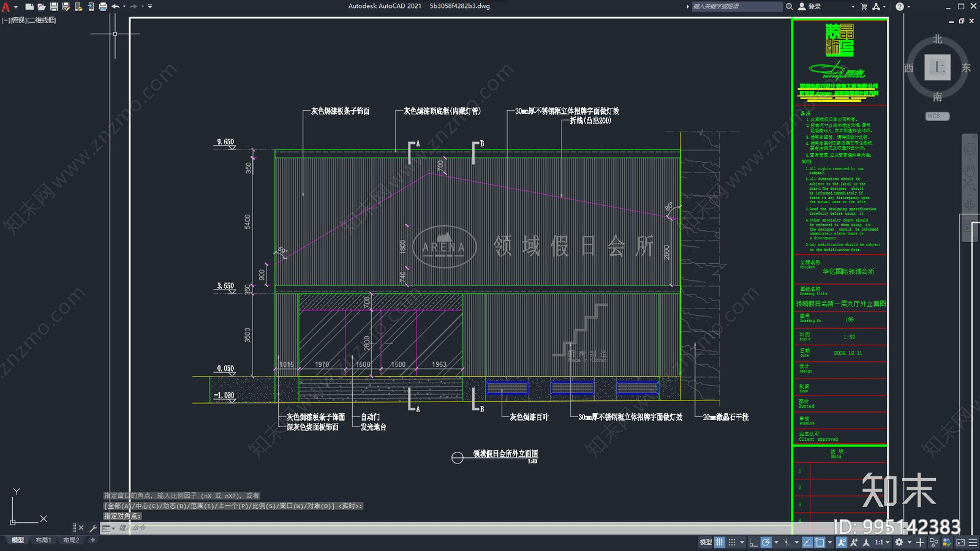Image resolution: width=980 pixels, height=551 pixels.
Task: Toggle annotation objects visibility
Action: pos(842,542)
